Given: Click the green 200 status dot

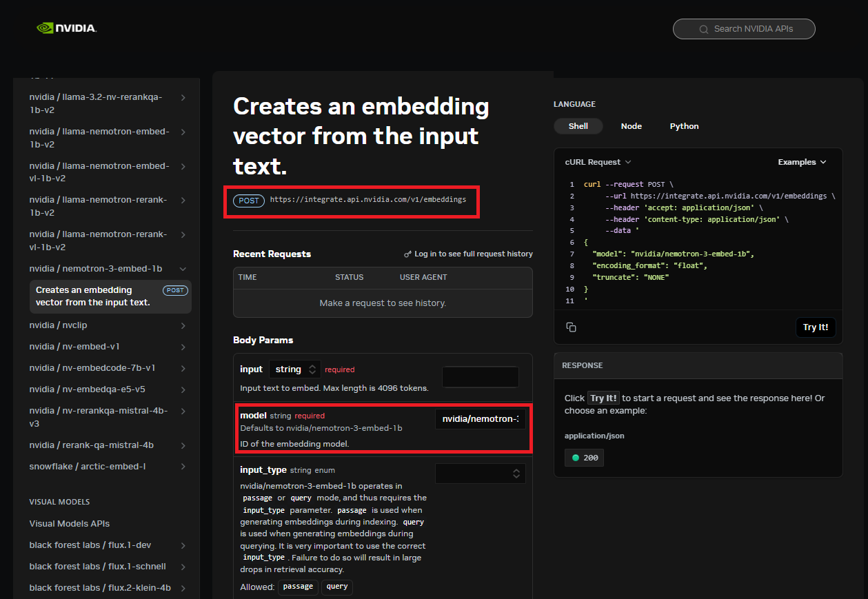Looking at the screenshot, I should [575, 458].
